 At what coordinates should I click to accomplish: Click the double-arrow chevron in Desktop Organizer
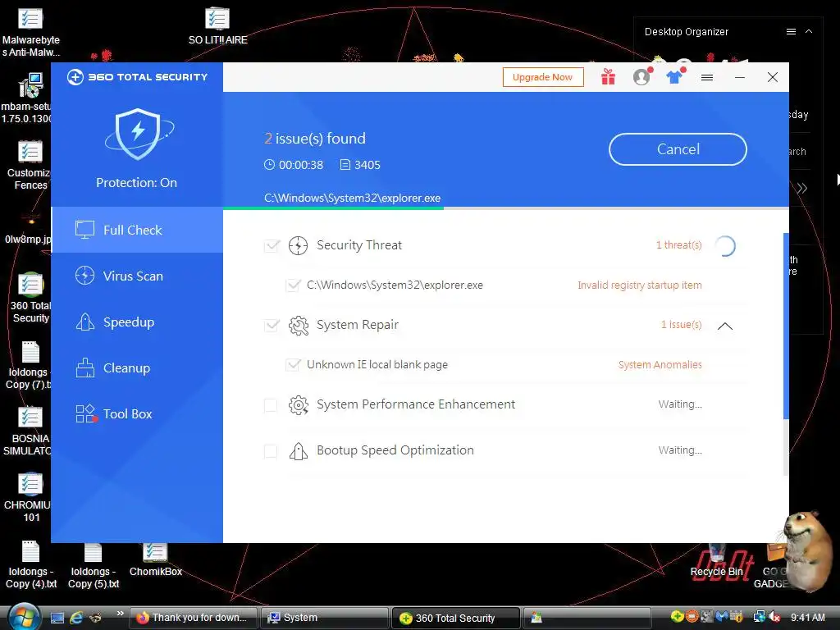tap(802, 188)
